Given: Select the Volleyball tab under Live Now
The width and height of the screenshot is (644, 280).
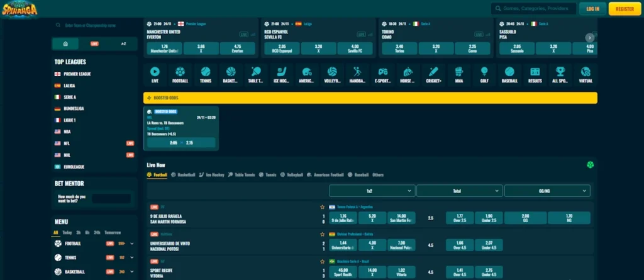Looking at the screenshot, I should click(292, 175).
